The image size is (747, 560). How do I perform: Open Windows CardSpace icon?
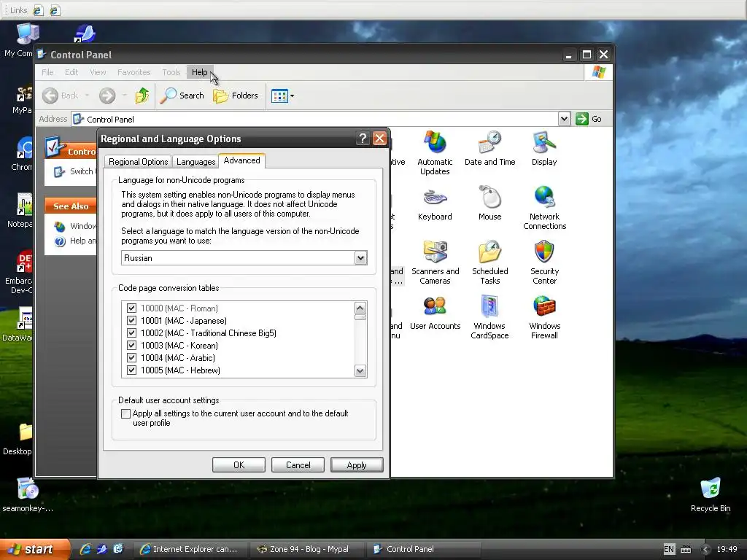pos(489,316)
